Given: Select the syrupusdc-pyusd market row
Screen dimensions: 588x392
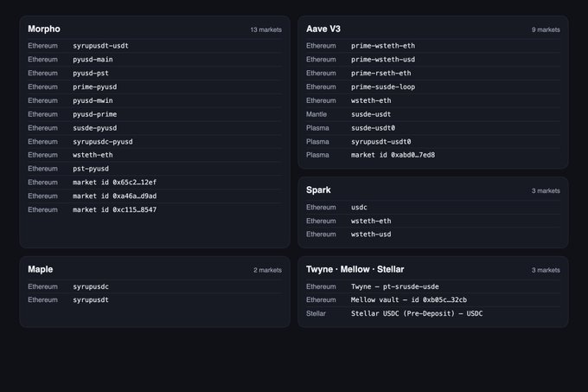Looking at the screenshot, I should [x=155, y=141].
